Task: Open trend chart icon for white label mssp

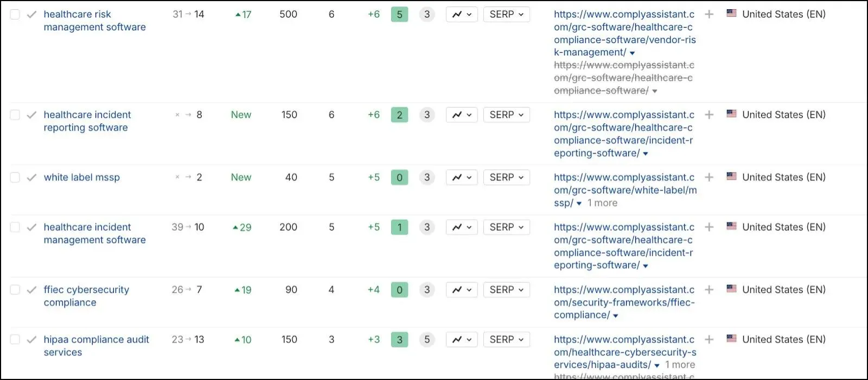Action: pyautogui.click(x=462, y=178)
